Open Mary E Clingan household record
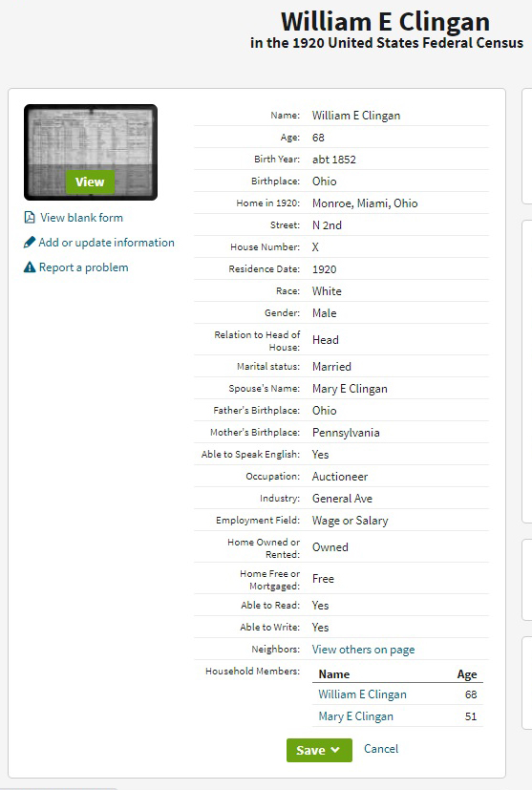Image resolution: width=532 pixels, height=790 pixels. tap(355, 716)
